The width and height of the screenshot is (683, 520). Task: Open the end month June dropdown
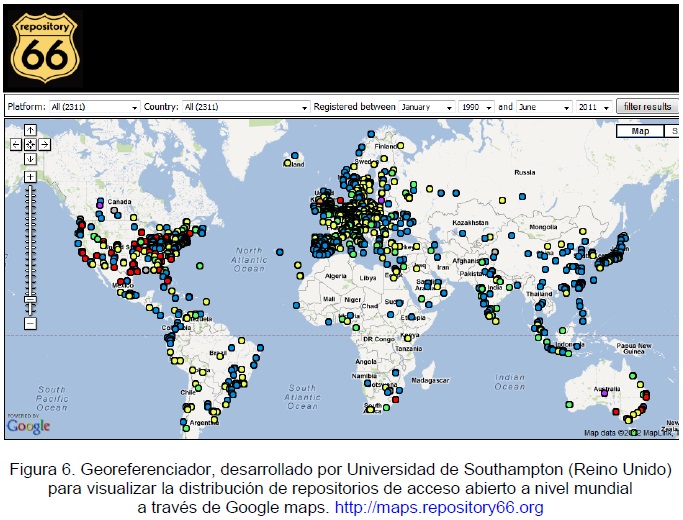point(541,107)
